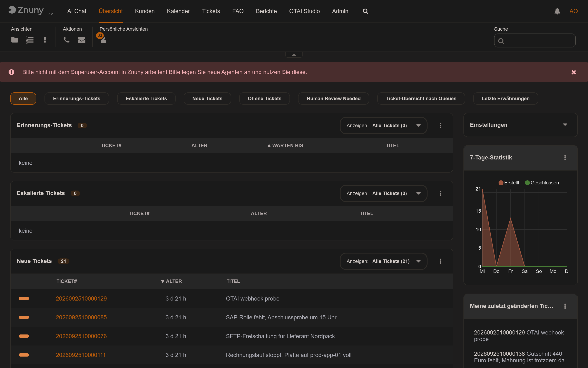Viewport: 588px width, 368px height.
Task: Open 7-Tage-Statistik three-dot menu
Action: click(565, 158)
